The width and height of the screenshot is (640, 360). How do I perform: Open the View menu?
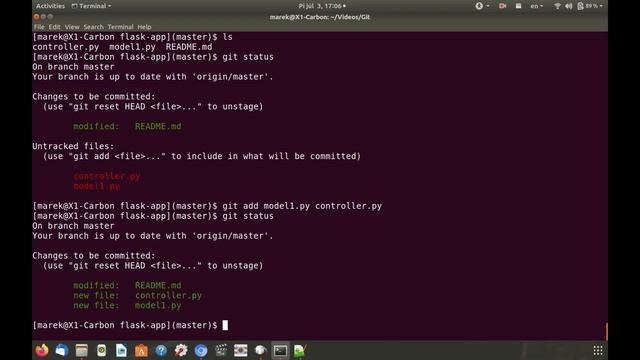point(72,27)
